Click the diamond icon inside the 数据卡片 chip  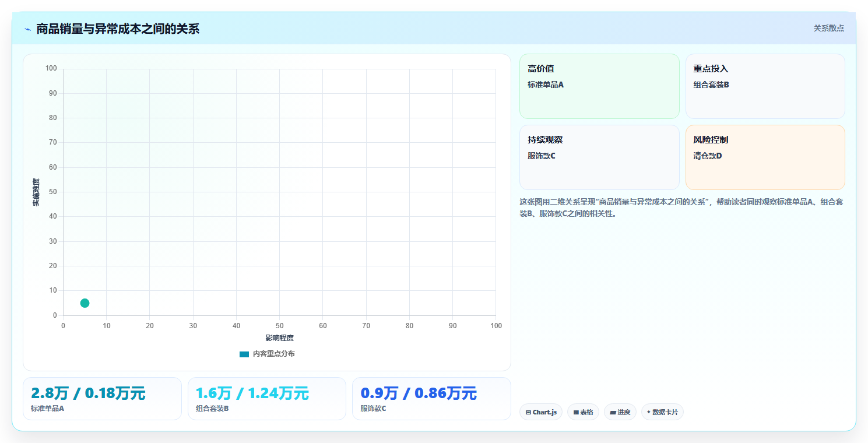[x=649, y=412]
